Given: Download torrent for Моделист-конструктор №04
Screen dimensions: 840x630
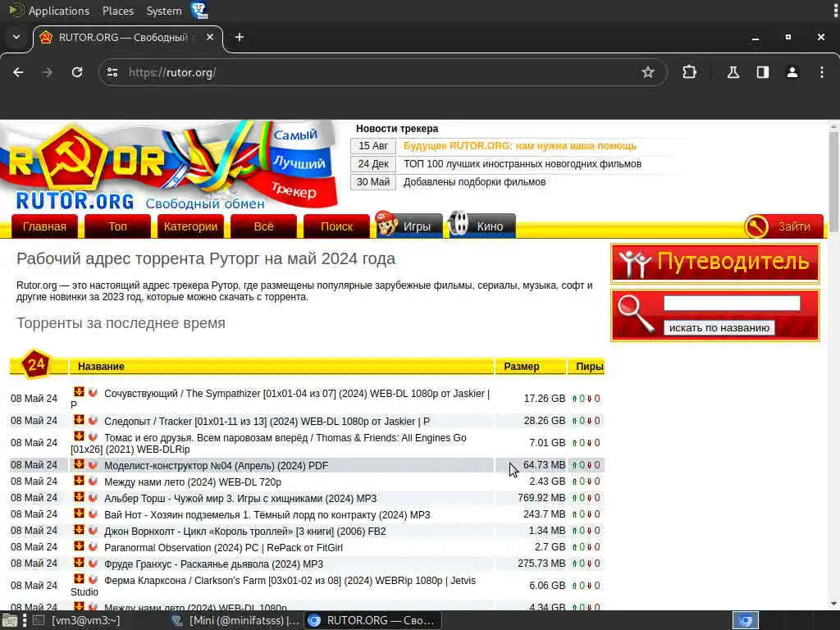Looking at the screenshot, I should 79,464.
